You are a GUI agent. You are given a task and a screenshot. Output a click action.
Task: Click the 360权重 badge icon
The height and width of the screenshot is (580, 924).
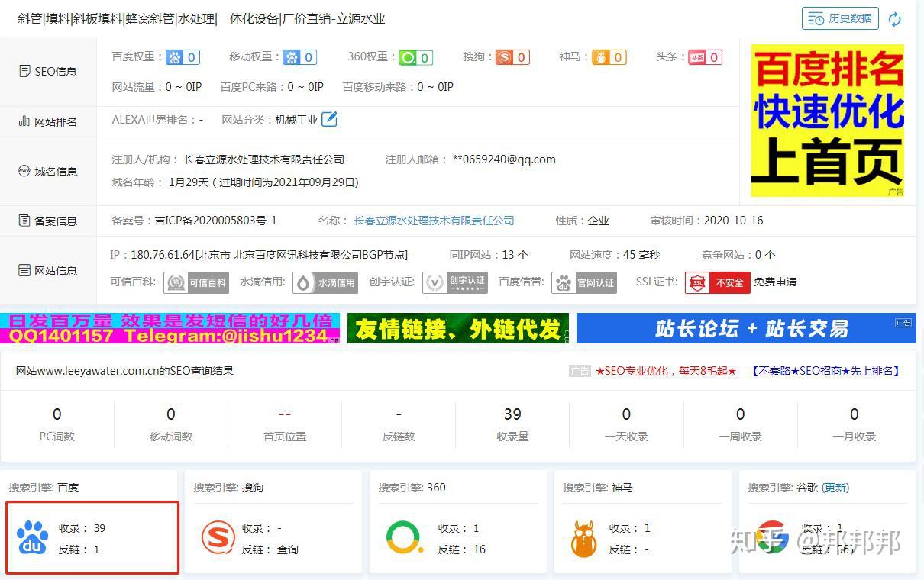416,57
